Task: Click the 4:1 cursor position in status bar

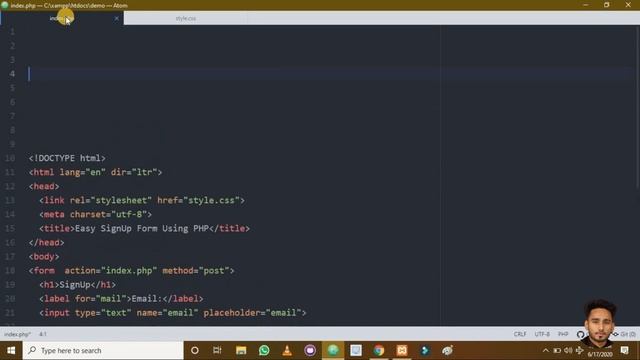Action: 43,334
